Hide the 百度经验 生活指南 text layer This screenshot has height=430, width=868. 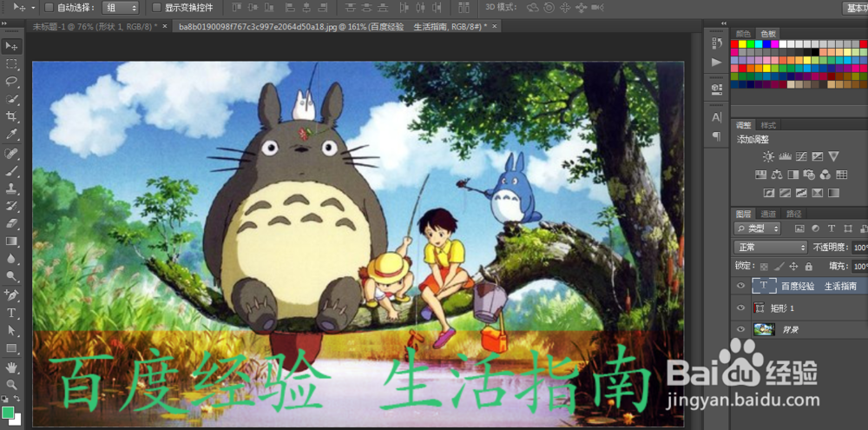click(x=740, y=286)
